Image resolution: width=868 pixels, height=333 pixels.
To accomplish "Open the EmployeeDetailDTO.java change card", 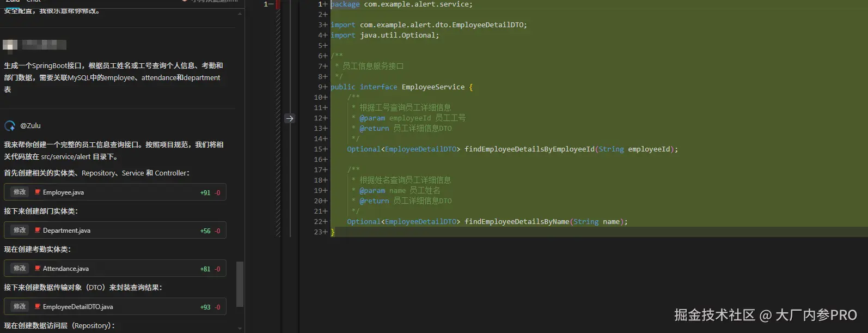I will pos(115,307).
